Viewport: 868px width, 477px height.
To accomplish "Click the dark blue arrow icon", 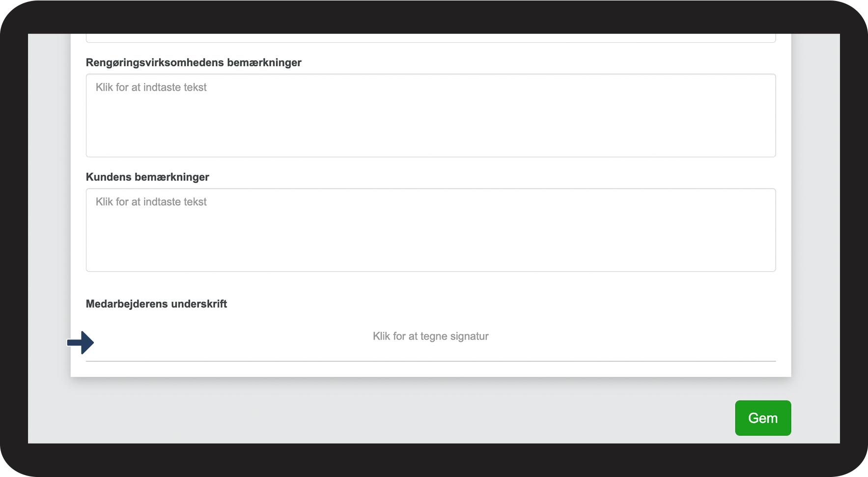I will tap(81, 342).
